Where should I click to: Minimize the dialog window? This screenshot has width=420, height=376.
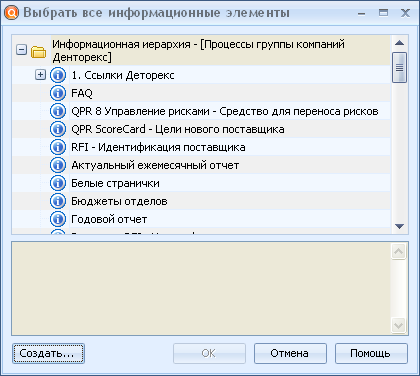[x=362, y=14]
